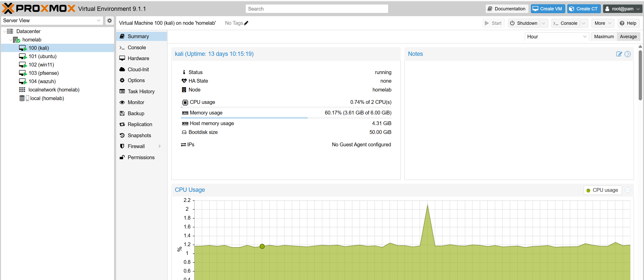644x280 pixels.
Task: Click the Status info icon
Action: pyautogui.click(x=184, y=72)
